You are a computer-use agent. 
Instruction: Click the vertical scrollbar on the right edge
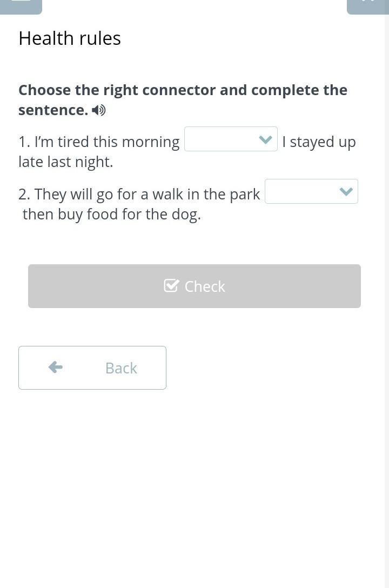tap(386, 270)
